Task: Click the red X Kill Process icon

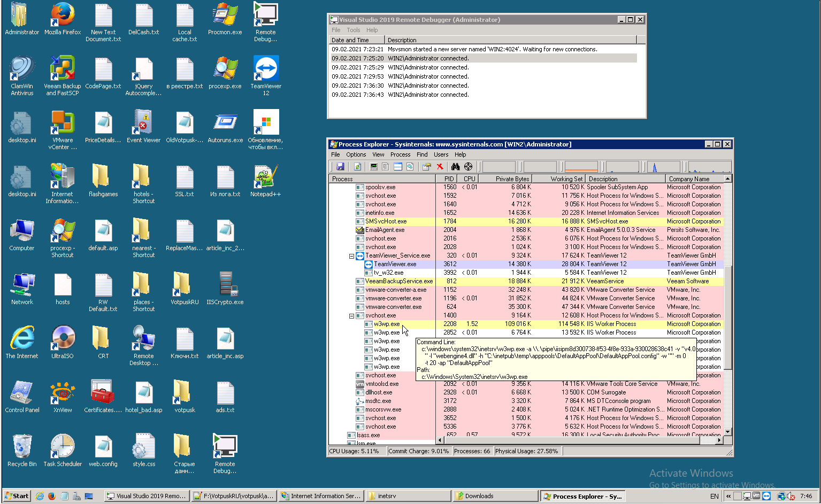Action: click(440, 167)
